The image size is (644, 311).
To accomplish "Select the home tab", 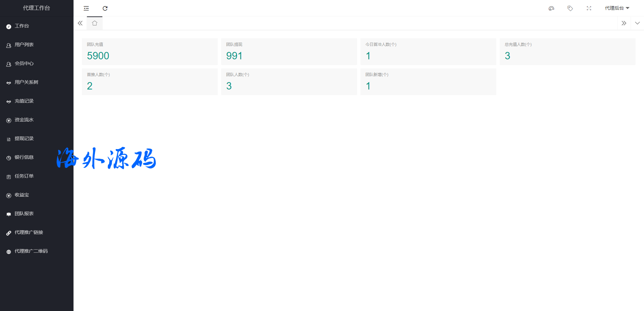I will point(95,23).
